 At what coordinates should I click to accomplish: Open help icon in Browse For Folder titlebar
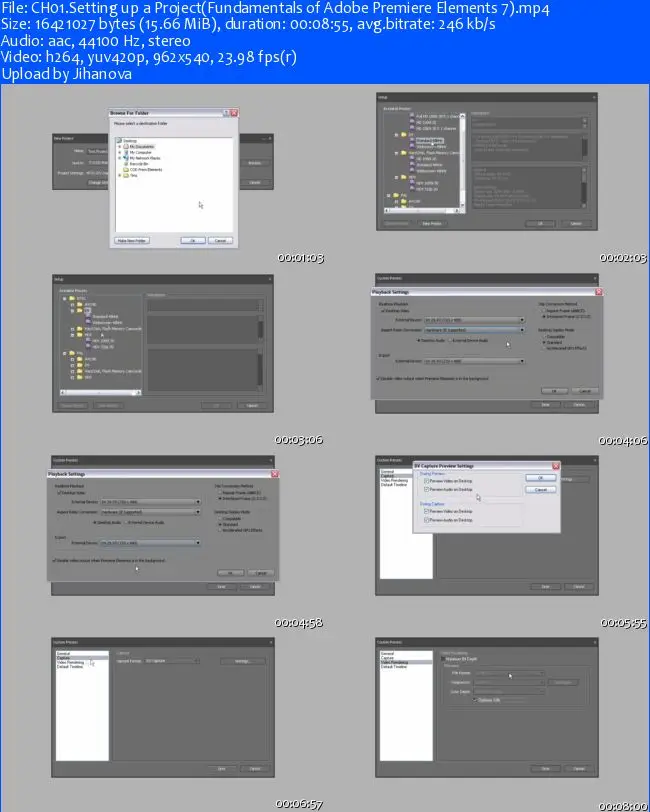click(226, 113)
